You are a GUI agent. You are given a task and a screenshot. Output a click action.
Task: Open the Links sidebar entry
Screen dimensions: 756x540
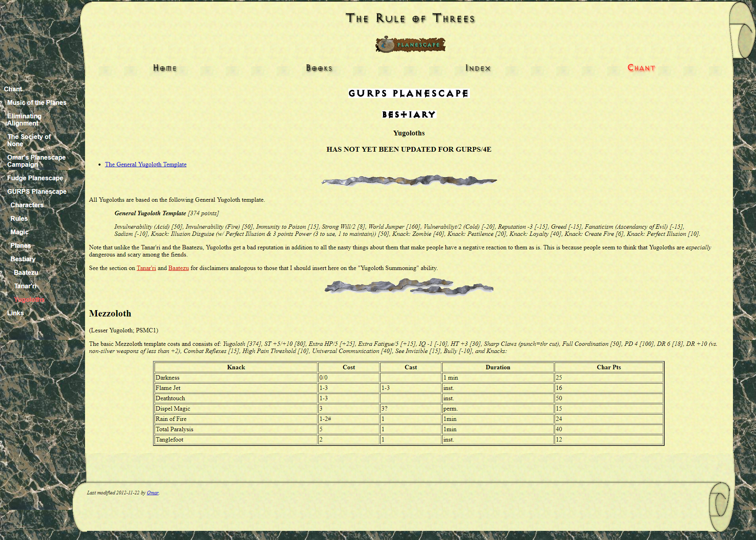tap(15, 313)
